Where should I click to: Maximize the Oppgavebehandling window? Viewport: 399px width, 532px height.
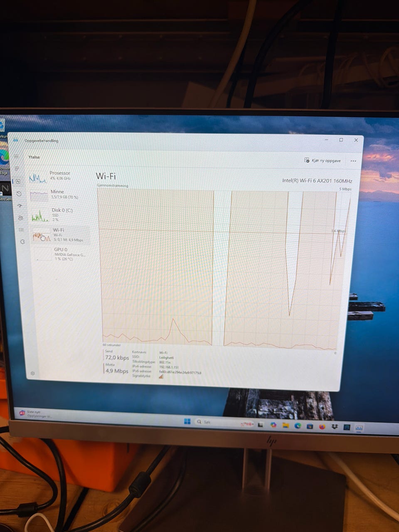[x=341, y=140]
